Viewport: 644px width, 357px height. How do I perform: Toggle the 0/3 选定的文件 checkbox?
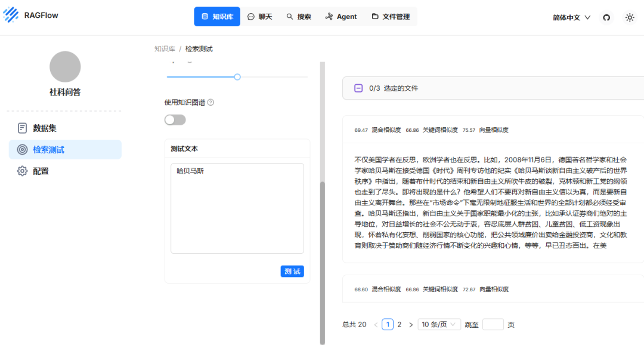(x=358, y=88)
